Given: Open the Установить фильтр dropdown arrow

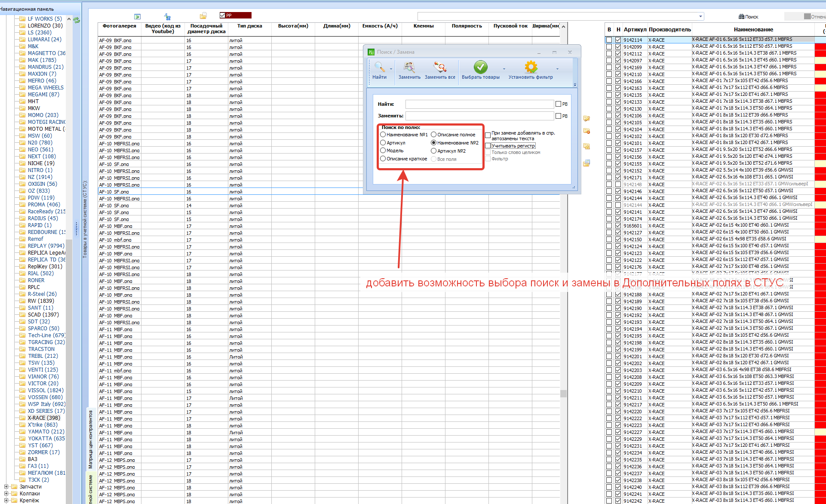Looking at the screenshot, I should [557, 69].
